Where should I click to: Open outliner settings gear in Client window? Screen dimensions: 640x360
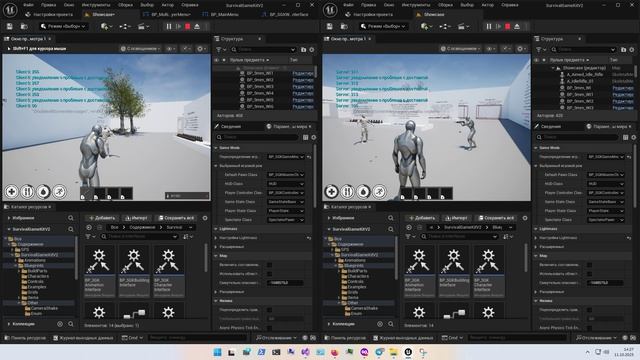[x=312, y=49]
